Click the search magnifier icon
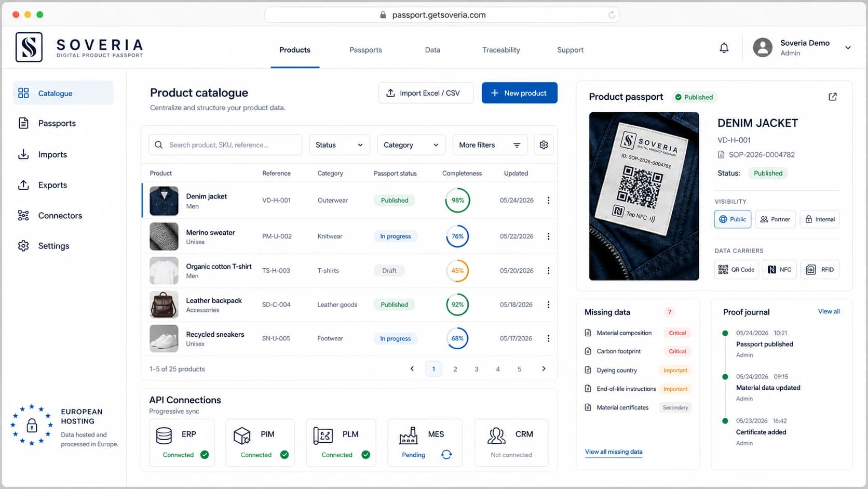The width and height of the screenshot is (868, 489). coord(159,145)
